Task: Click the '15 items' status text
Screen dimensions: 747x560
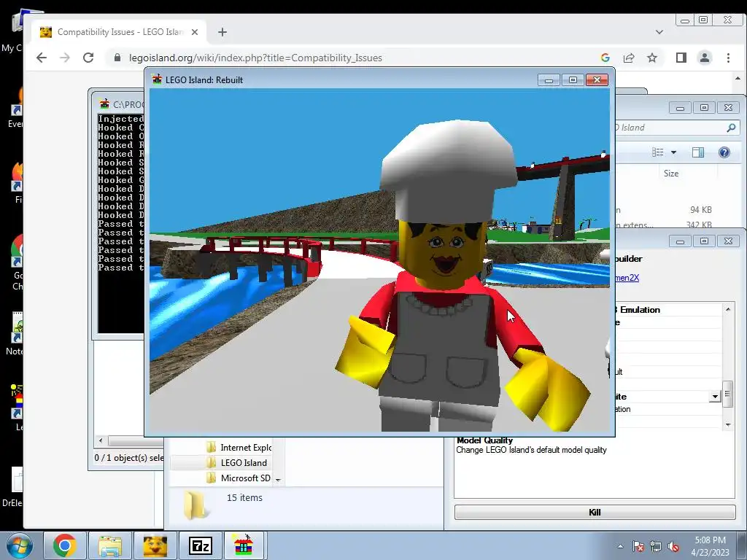Action: click(x=244, y=497)
